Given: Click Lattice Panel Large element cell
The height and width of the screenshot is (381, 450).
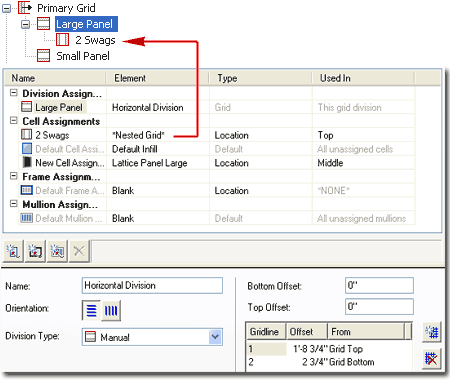Looking at the screenshot, I should point(150,163).
